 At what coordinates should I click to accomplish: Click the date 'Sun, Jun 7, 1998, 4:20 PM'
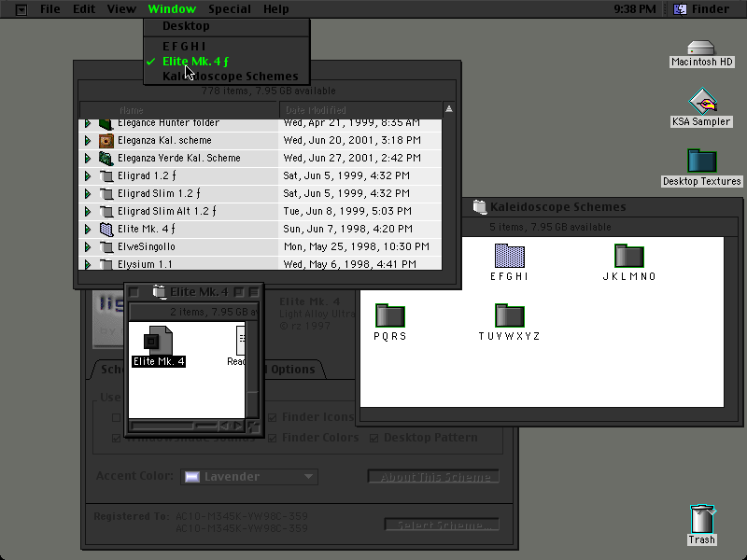[347, 229]
